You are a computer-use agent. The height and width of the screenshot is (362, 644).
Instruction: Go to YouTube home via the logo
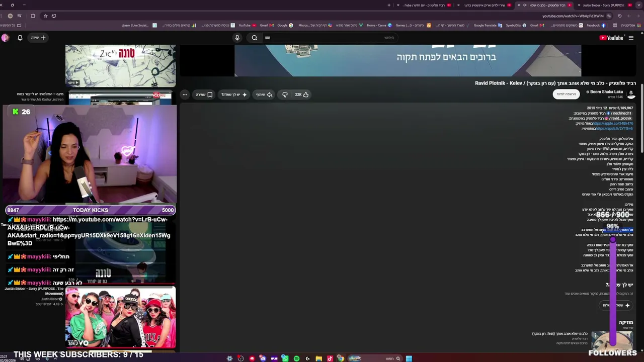click(611, 38)
